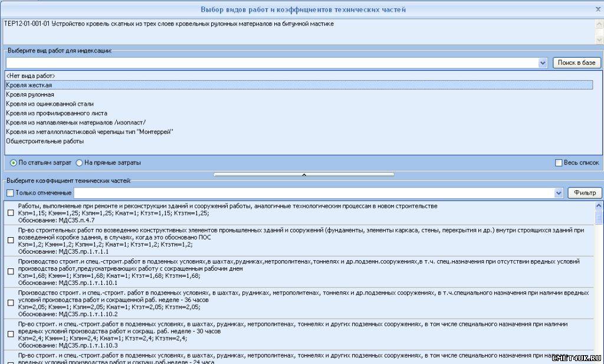Open the coefficient filter dropdown arrow
The height and width of the screenshot is (364, 604).
559,193
